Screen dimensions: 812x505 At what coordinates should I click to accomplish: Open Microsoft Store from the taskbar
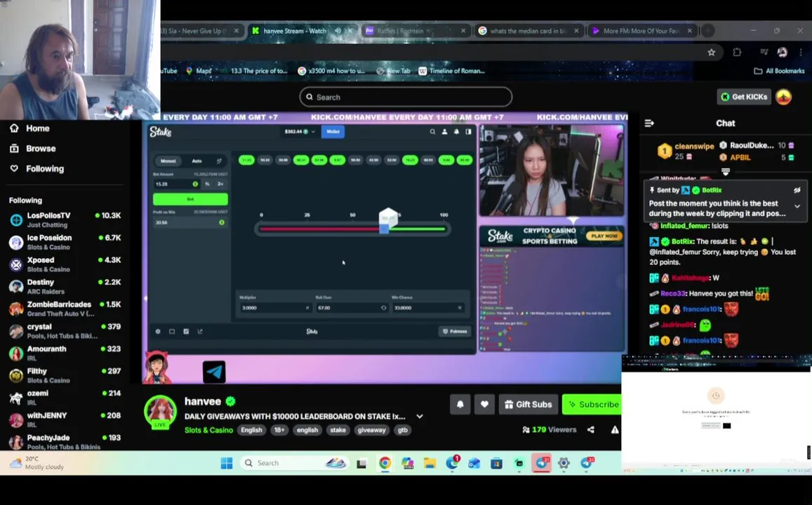(497, 463)
